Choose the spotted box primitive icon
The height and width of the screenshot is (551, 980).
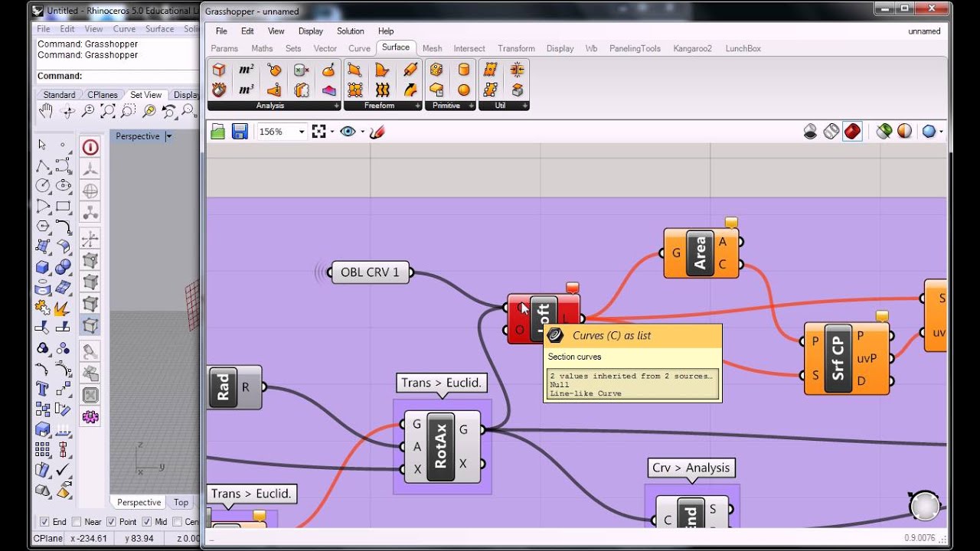436,70
